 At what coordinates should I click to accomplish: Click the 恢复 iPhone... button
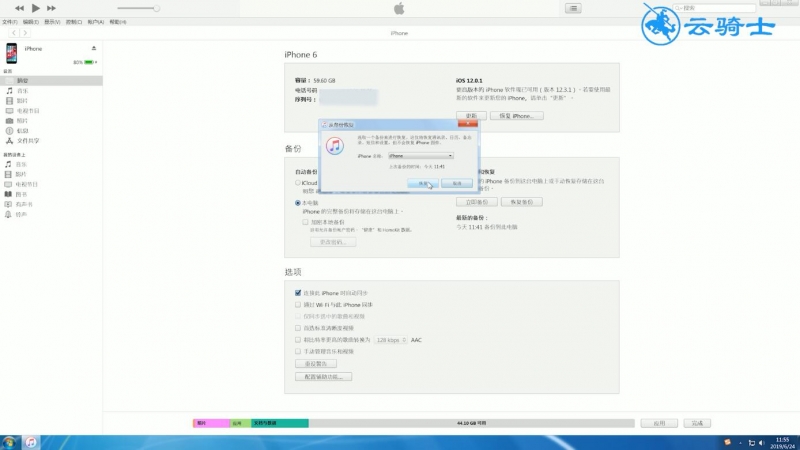click(516, 116)
